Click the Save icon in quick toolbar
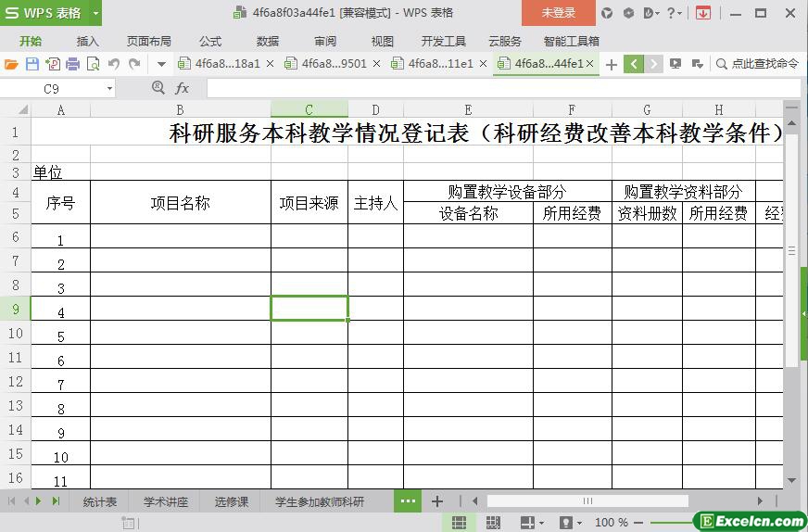808x532 pixels. click(32, 64)
